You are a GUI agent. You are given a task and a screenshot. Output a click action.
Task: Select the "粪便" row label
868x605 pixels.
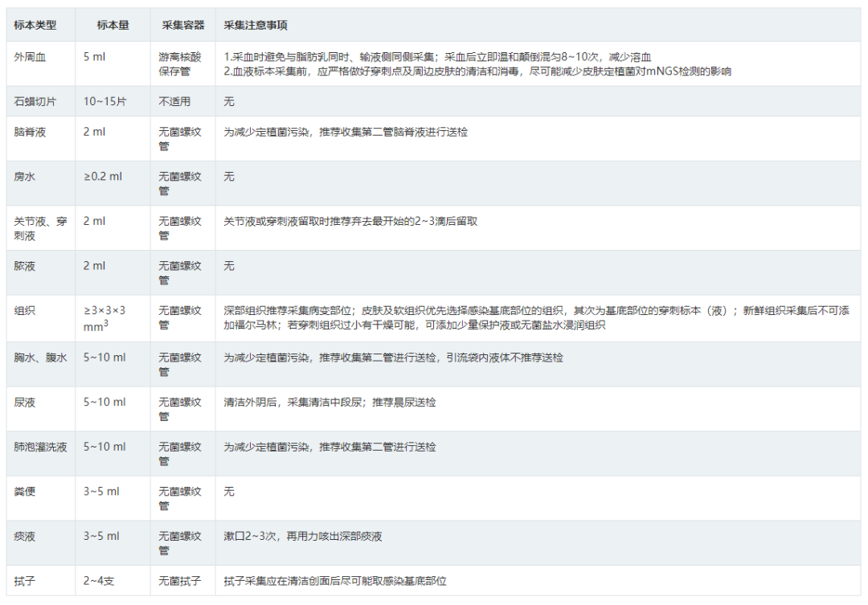tap(25, 491)
